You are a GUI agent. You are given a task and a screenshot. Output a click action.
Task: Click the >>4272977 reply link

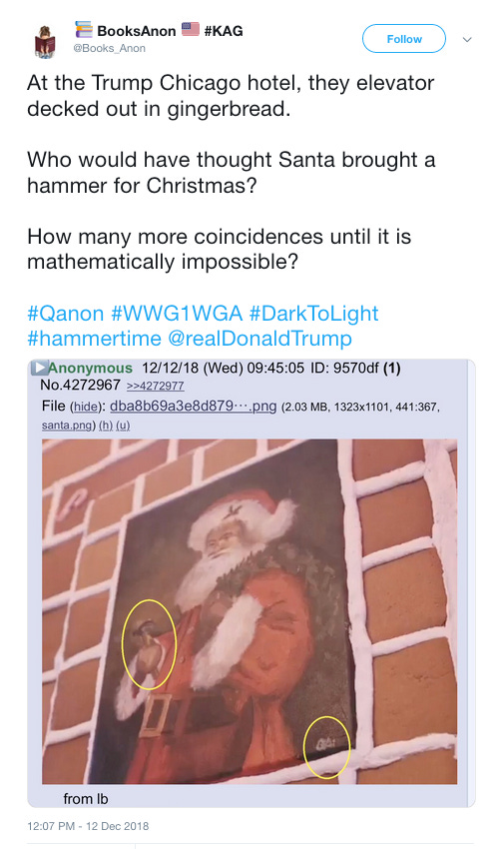(x=156, y=387)
